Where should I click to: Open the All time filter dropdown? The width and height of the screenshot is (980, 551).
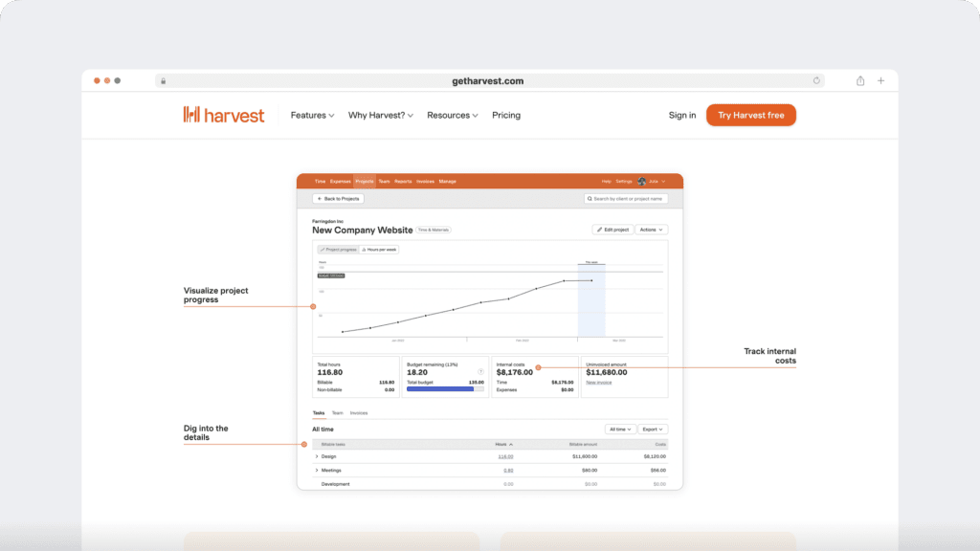pyautogui.click(x=620, y=429)
